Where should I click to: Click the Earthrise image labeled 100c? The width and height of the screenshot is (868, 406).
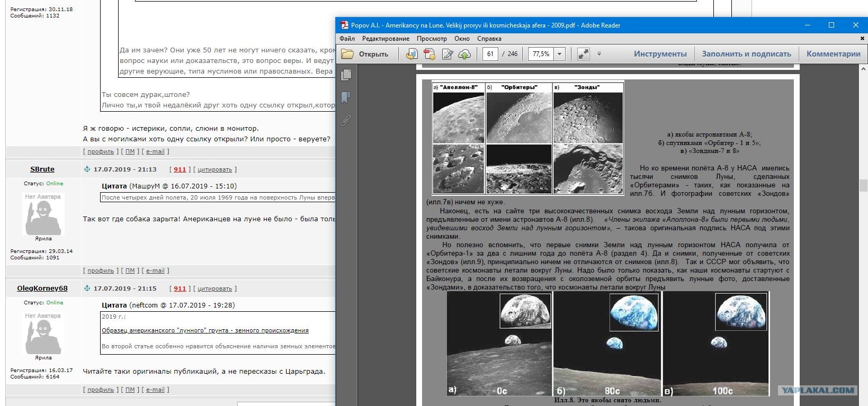tap(716, 344)
